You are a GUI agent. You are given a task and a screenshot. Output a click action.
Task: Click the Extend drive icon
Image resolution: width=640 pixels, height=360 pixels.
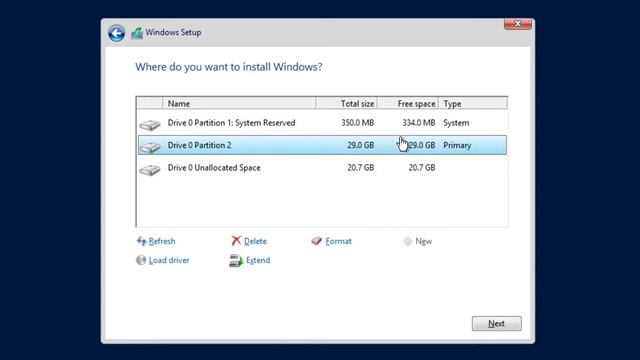pos(236,260)
